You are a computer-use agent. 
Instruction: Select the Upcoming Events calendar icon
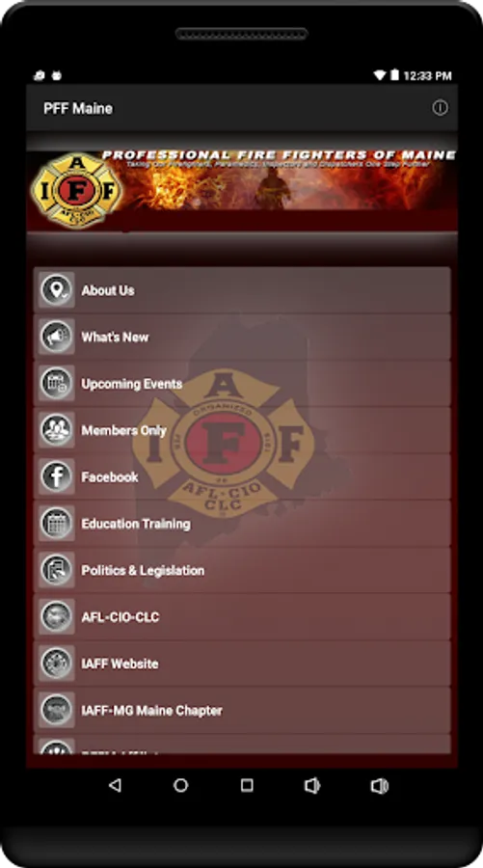[57, 383]
